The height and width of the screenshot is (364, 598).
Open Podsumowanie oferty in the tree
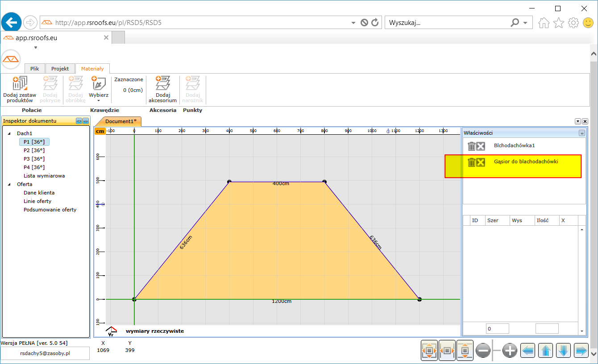(x=50, y=210)
